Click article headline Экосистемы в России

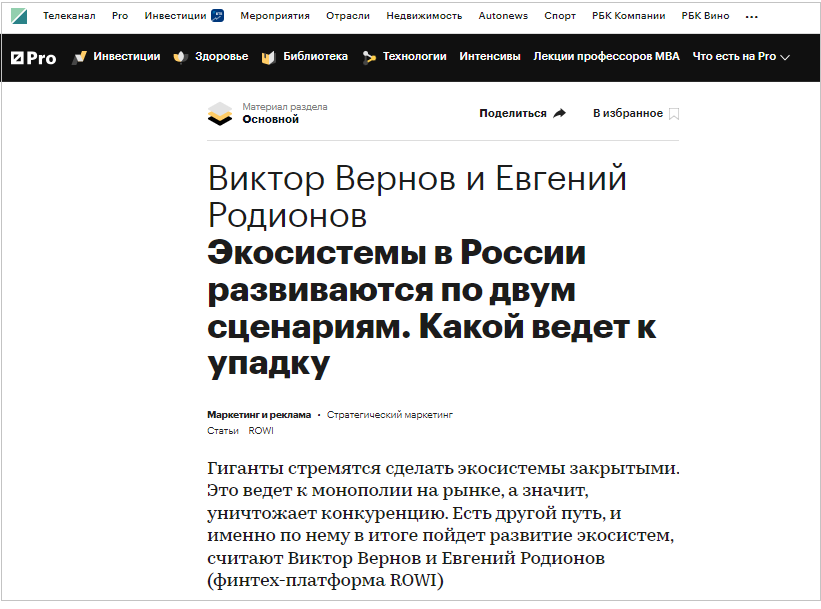coord(431,308)
